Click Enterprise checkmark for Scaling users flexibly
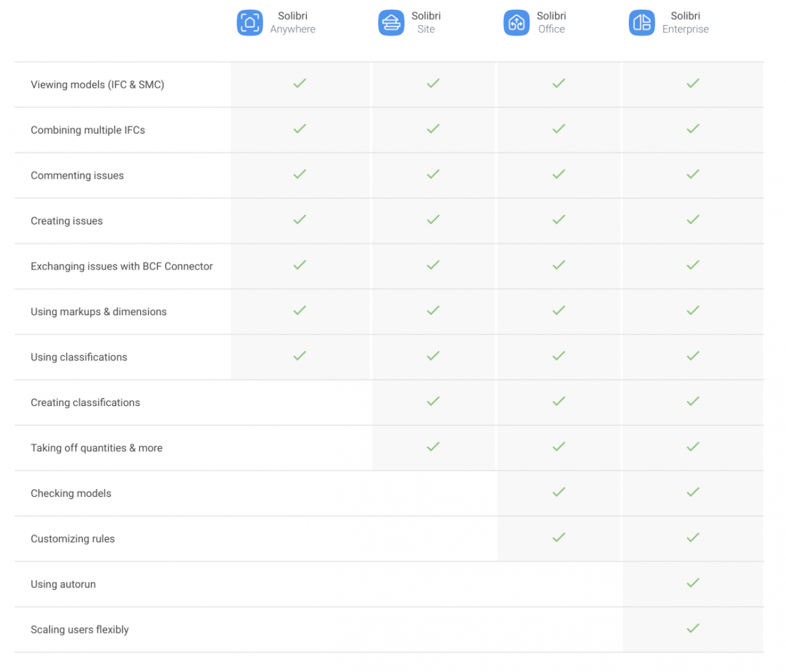The height and width of the screenshot is (672, 786). click(693, 628)
